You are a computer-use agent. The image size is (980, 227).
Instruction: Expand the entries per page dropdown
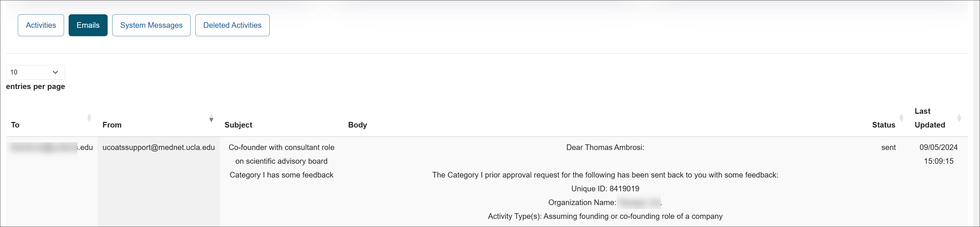35,72
